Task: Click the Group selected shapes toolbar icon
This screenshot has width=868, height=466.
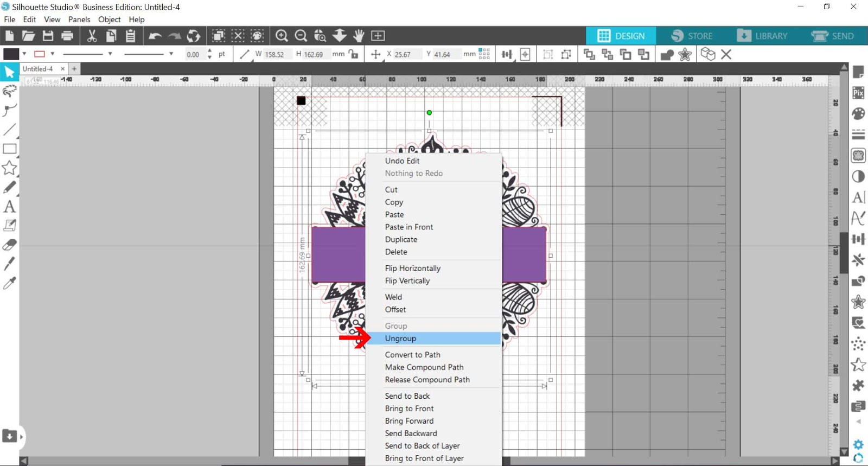Action: [548, 54]
